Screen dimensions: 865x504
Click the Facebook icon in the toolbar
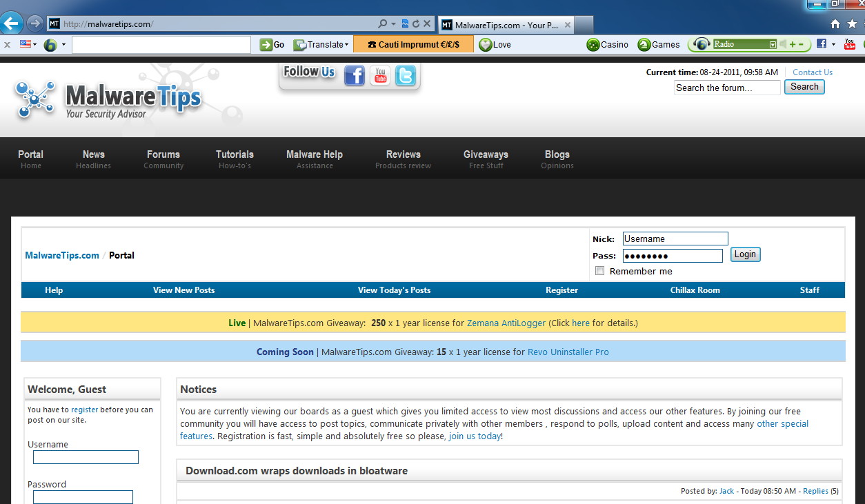tap(822, 44)
